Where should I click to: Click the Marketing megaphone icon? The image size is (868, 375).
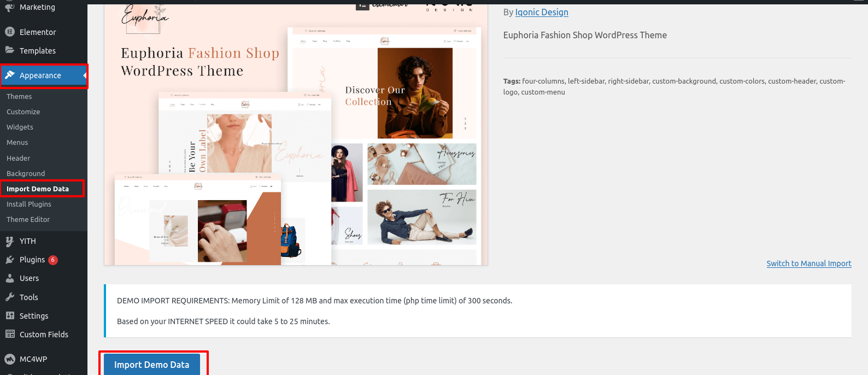pyautogui.click(x=10, y=7)
